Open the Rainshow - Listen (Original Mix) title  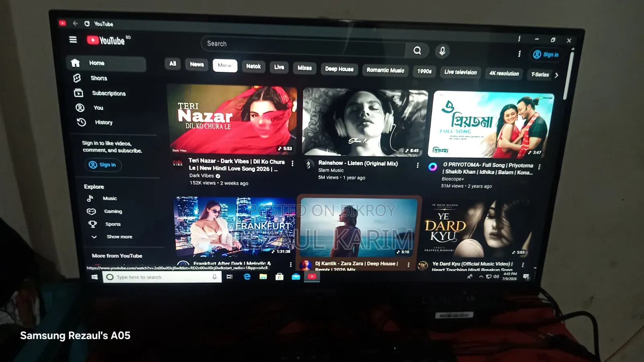pos(358,163)
